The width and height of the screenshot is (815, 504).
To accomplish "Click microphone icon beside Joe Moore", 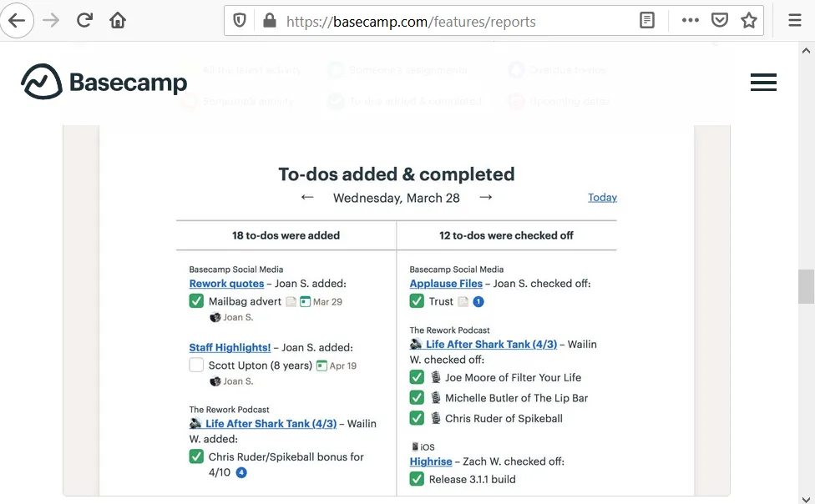I will (436, 377).
